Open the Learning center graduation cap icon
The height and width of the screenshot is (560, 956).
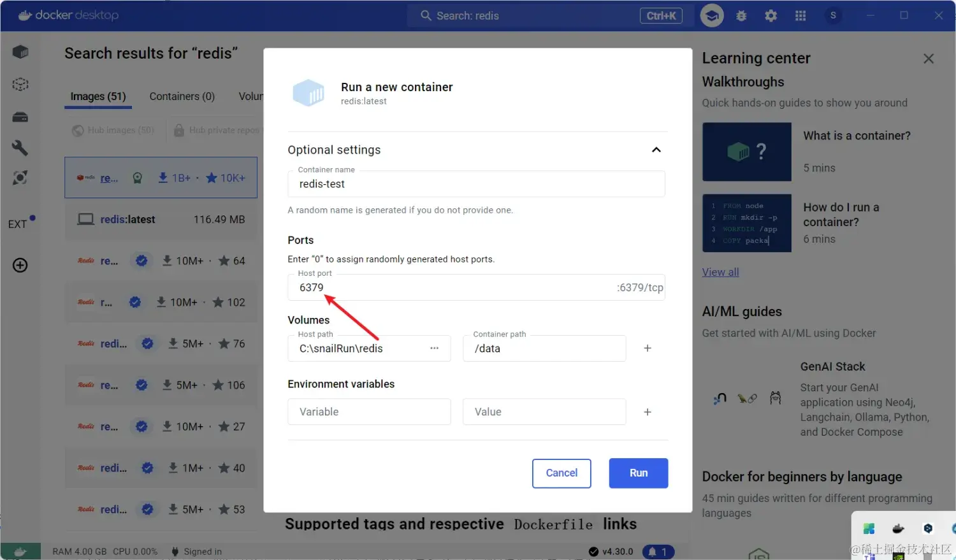click(712, 15)
